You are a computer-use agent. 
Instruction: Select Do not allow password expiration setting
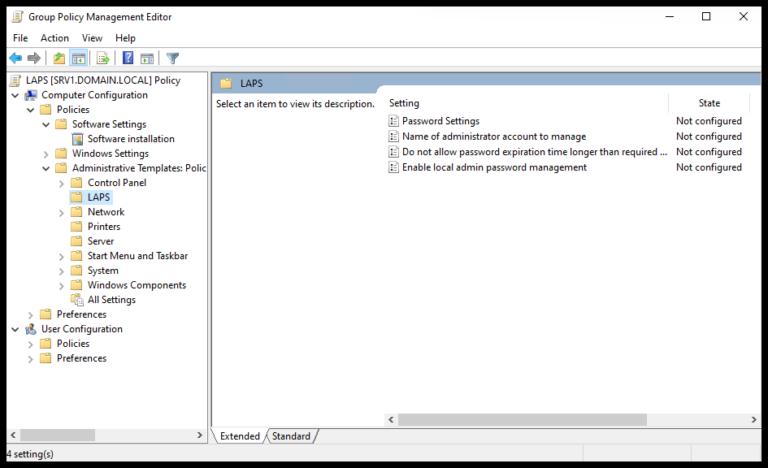click(x=534, y=152)
